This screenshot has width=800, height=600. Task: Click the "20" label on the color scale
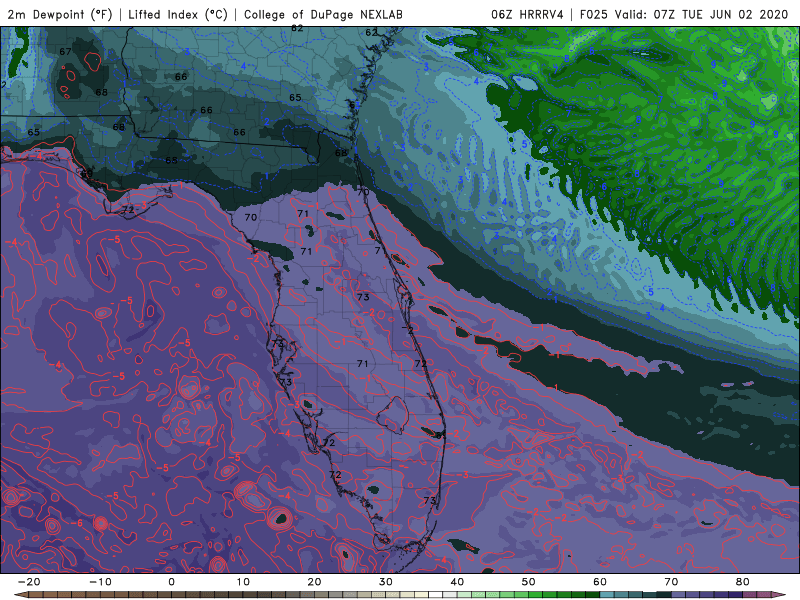314,582
